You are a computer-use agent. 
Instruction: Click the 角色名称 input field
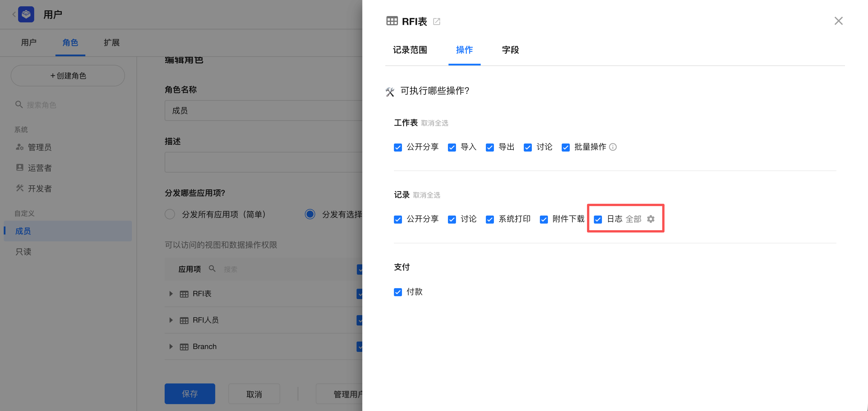[x=263, y=110]
